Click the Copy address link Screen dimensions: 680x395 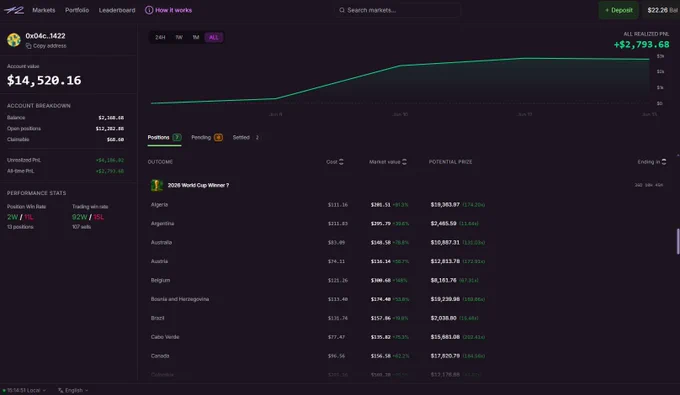tap(46, 46)
